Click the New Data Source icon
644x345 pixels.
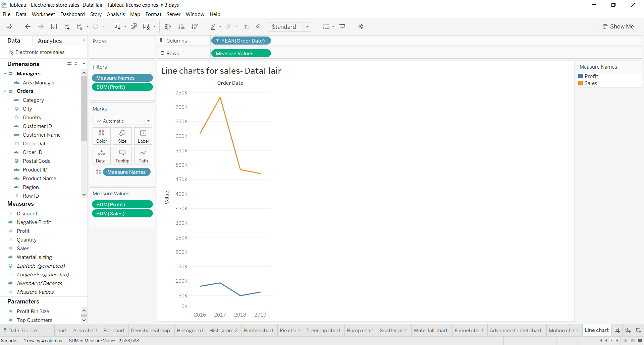67,26
